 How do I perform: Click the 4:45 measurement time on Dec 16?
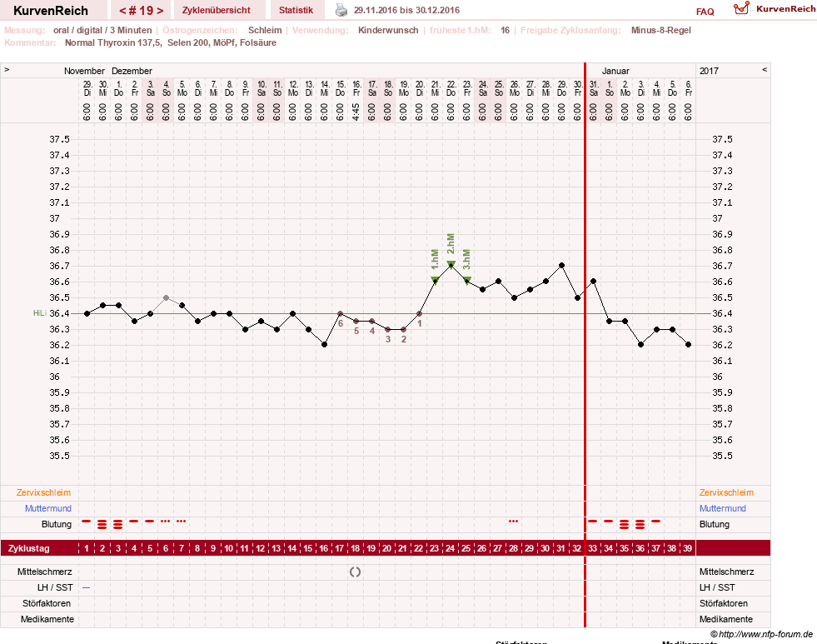pyautogui.click(x=356, y=112)
